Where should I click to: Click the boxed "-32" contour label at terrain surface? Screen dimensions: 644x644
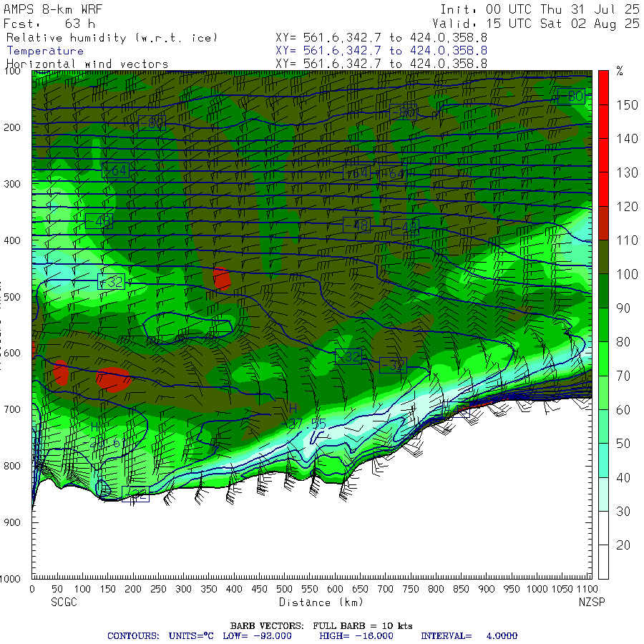135,494
